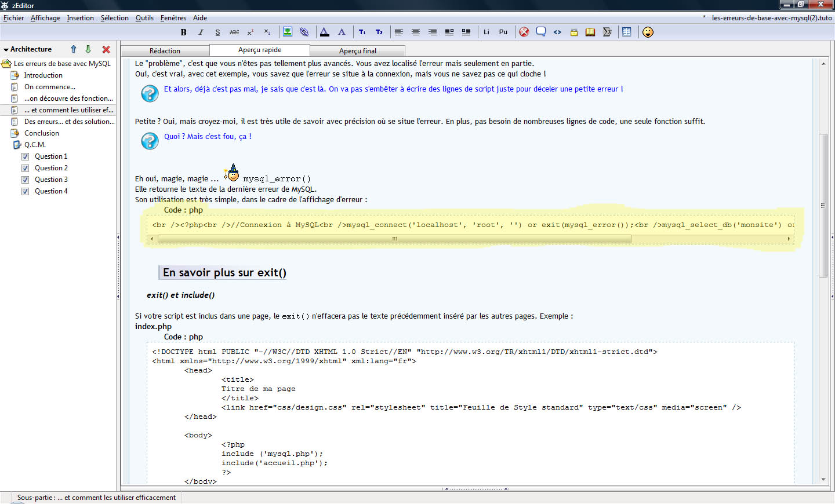Center-align the text

416,32
